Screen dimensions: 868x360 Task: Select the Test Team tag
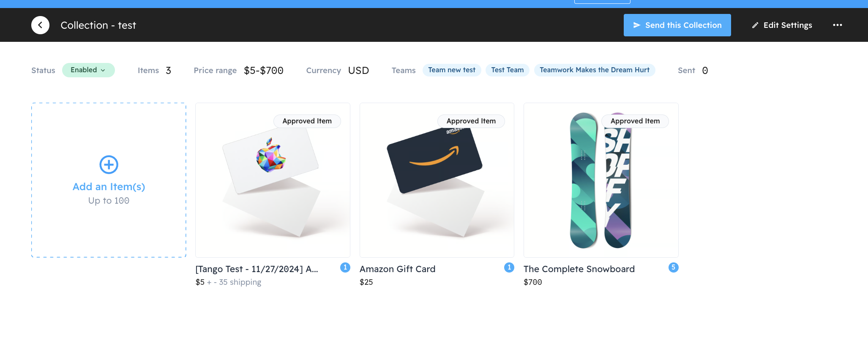coord(507,70)
